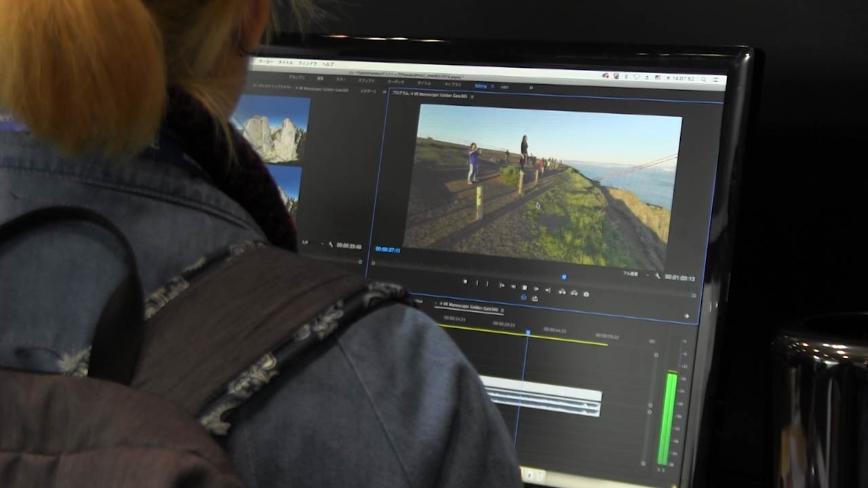
Task: Step back one frame in Program monitor
Action: [513, 287]
